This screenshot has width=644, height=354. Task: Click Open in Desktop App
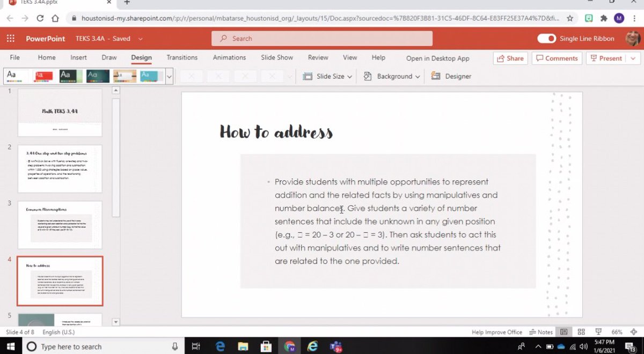pos(437,58)
